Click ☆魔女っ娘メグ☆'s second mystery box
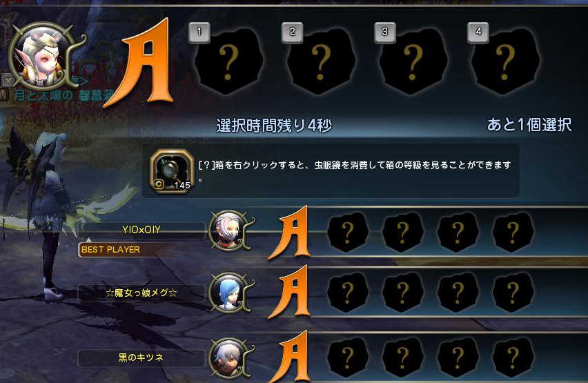The width and height of the screenshot is (588, 383). coord(402,293)
